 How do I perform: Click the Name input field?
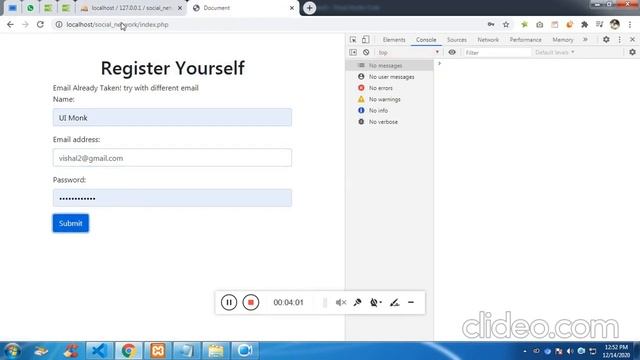click(172, 118)
